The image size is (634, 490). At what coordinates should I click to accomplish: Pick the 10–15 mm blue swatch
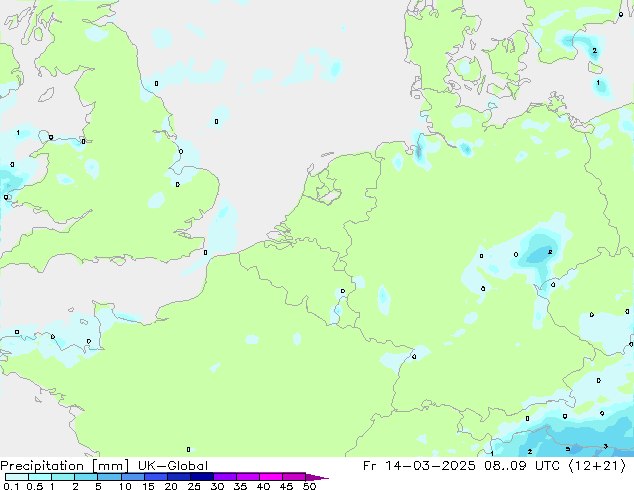pos(132,477)
